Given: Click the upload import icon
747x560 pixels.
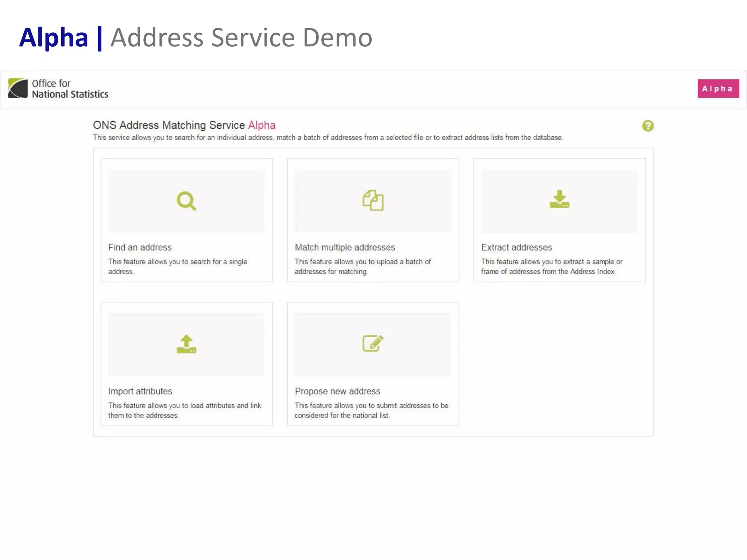Looking at the screenshot, I should (x=186, y=344).
